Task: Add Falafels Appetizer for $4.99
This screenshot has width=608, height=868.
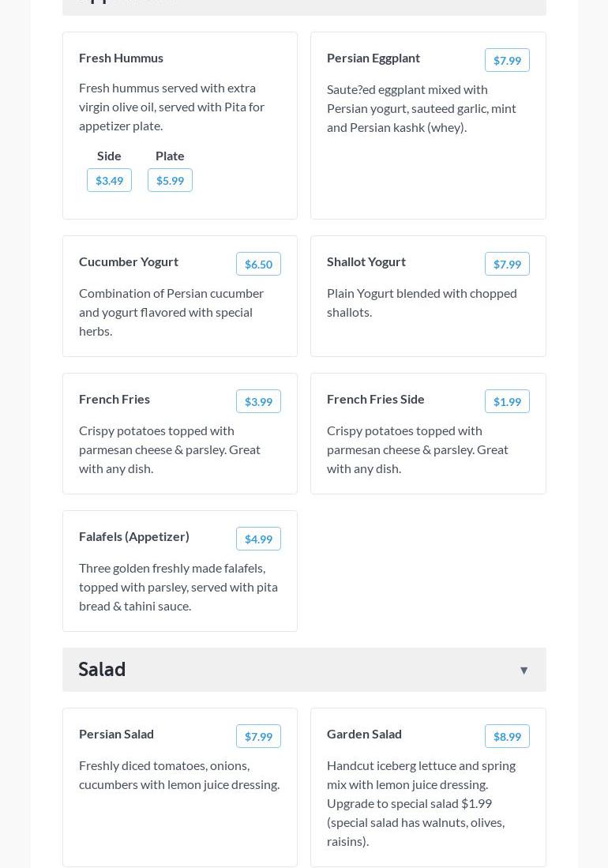Action: [x=258, y=539]
